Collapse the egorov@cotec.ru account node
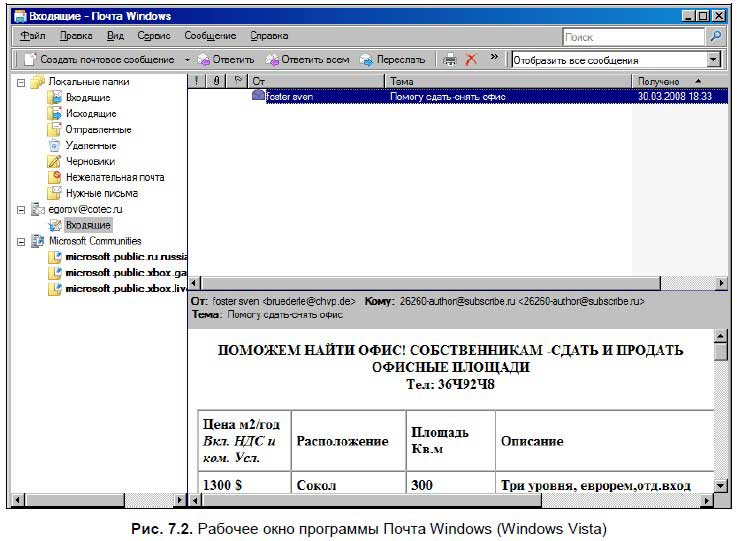737x541 pixels. click(x=21, y=209)
